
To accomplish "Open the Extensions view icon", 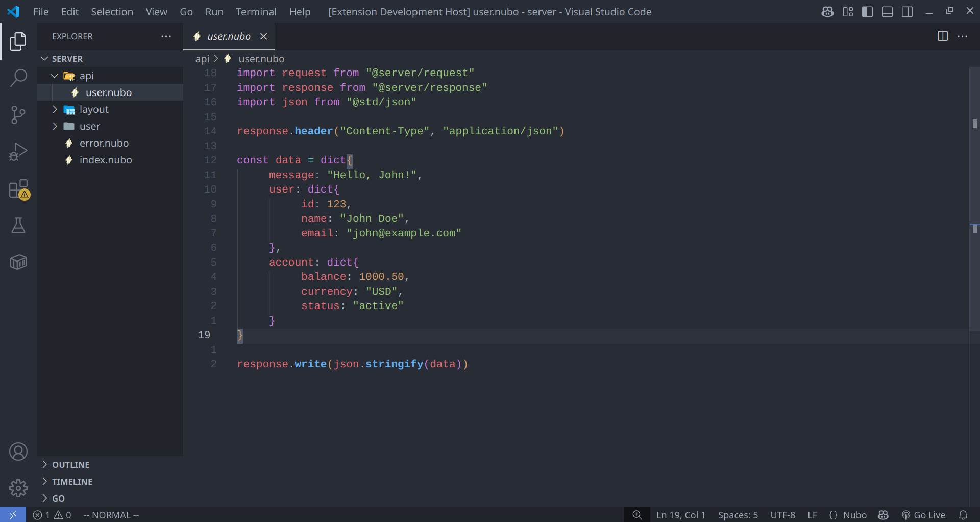I will pos(18,189).
